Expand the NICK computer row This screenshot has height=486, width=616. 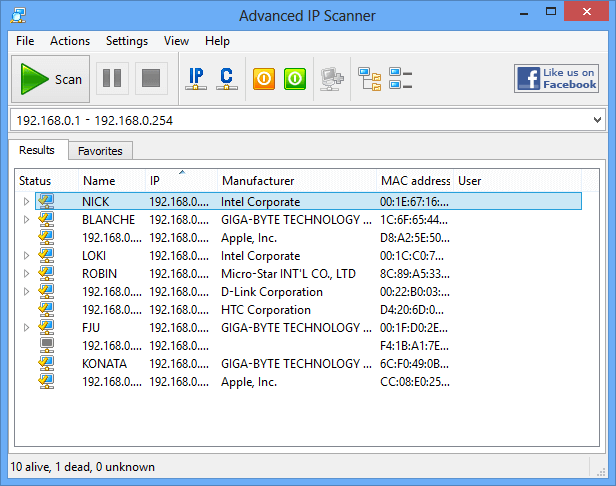point(27,202)
